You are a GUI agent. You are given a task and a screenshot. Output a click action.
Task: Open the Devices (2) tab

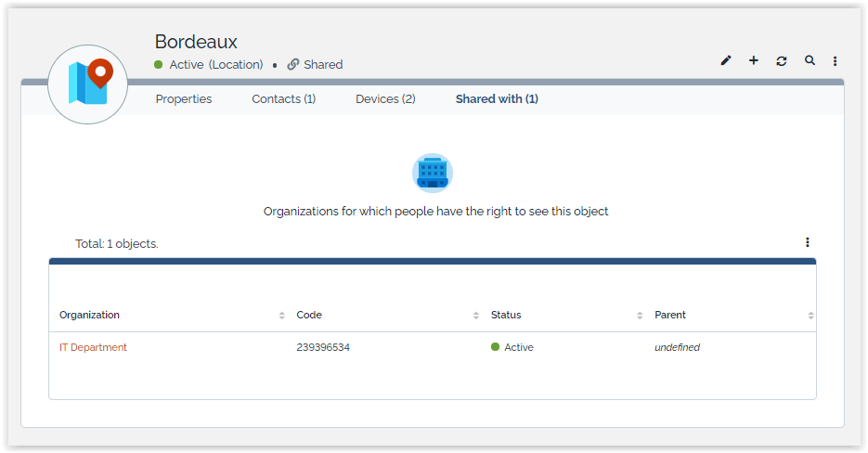point(385,99)
